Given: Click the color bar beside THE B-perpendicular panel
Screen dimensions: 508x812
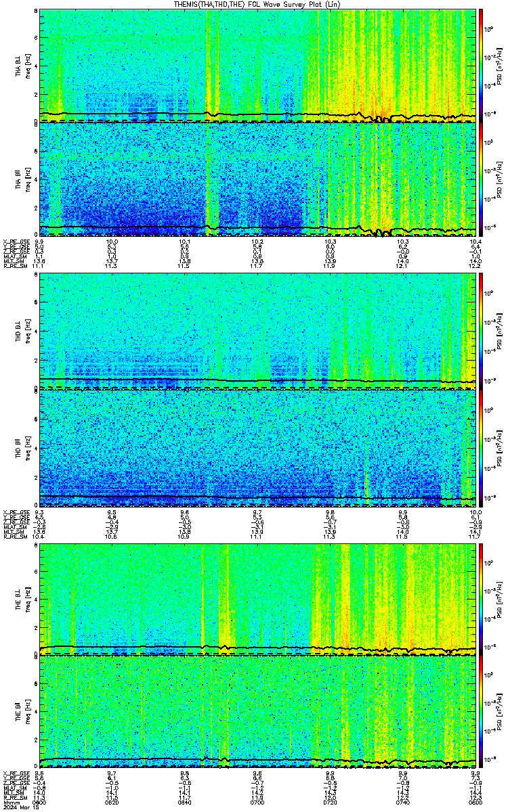Looking at the screenshot, I should coord(482,598).
